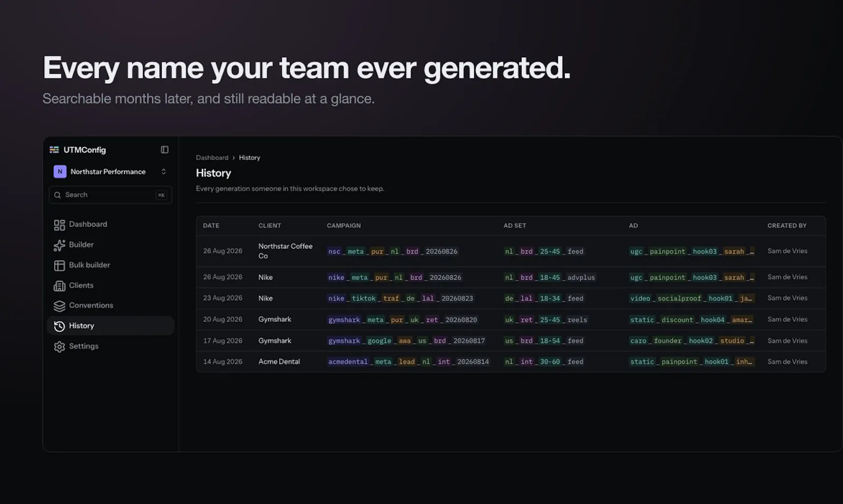Screen dimensions: 843x504
Task: Click the 14 Aug 2026 date cell
Action: [x=222, y=362]
